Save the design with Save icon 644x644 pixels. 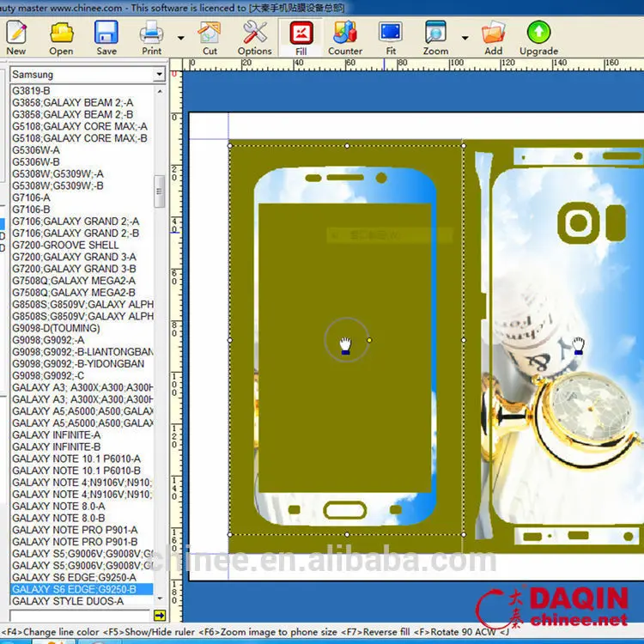pyautogui.click(x=106, y=33)
